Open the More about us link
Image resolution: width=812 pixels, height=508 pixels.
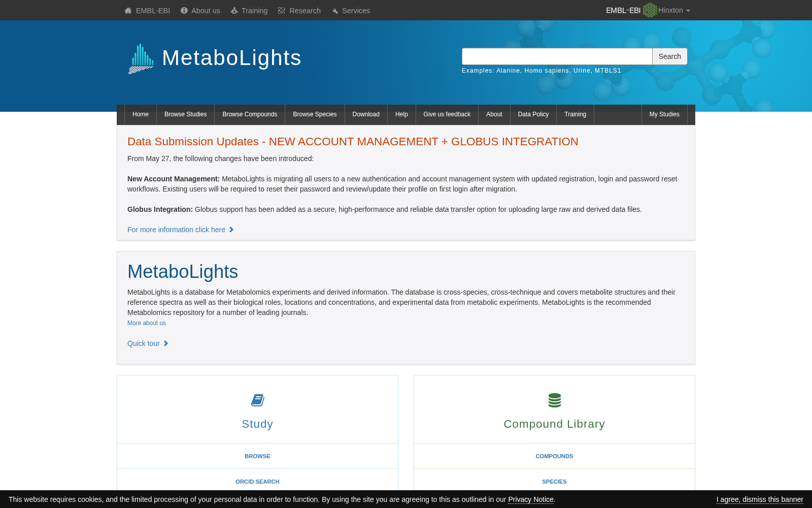point(147,323)
